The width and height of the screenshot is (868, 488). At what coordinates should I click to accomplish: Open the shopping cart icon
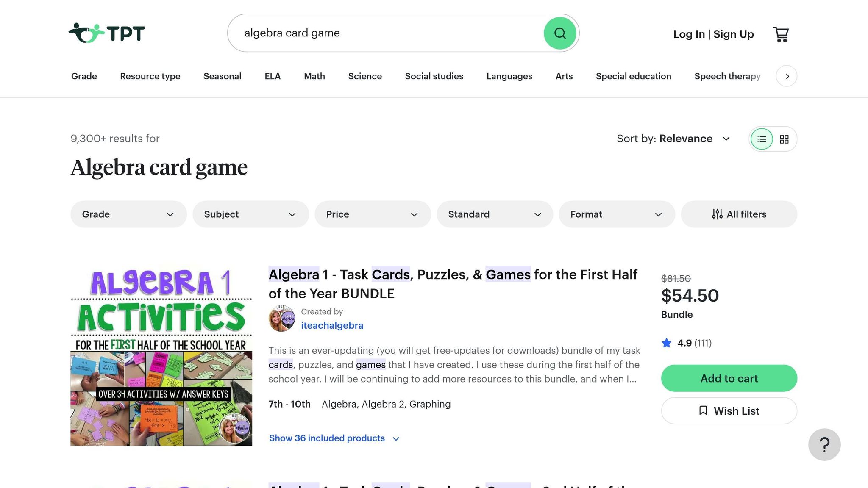(x=781, y=34)
